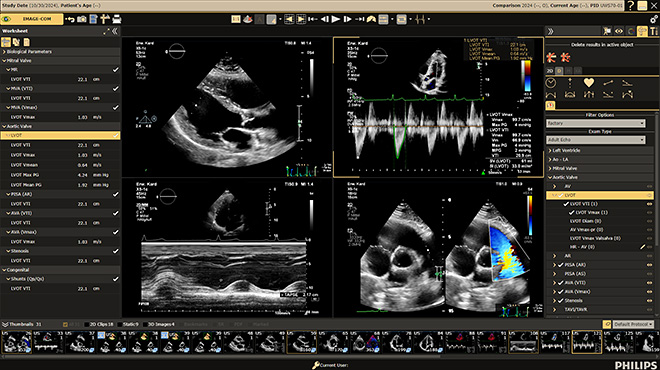Viewport: 660px width, 370px height.
Task: Open the measurement tools tab highlighted in right panel
Action: pyautogui.click(x=642, y=31)
